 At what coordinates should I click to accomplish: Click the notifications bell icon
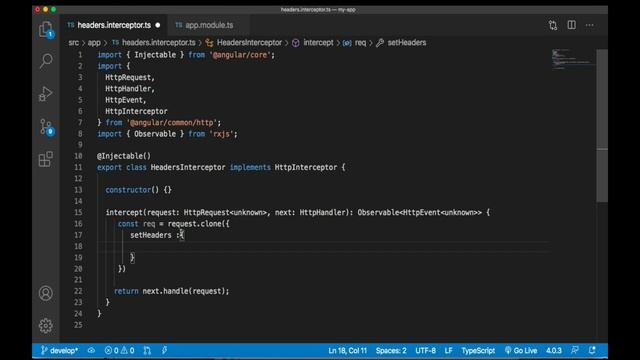point(592,350)
